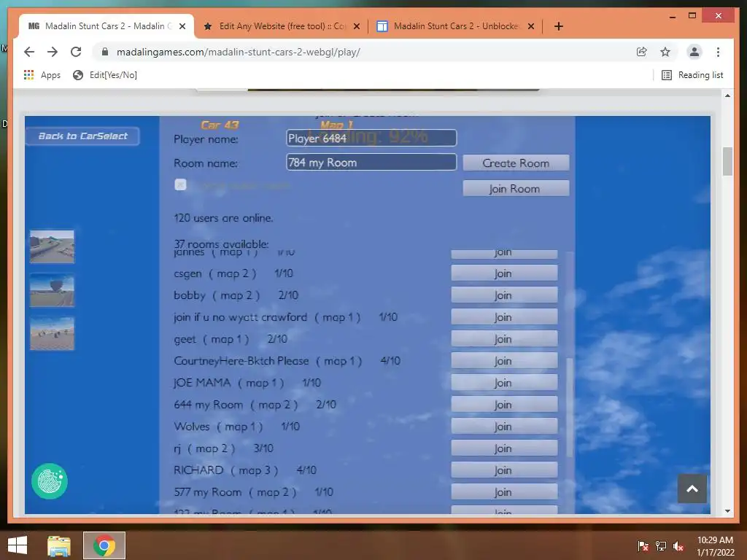This screenshot has width=747, height=560.
Task: Click the green fingerprint privacy icon
Action: tap(50, 481)
